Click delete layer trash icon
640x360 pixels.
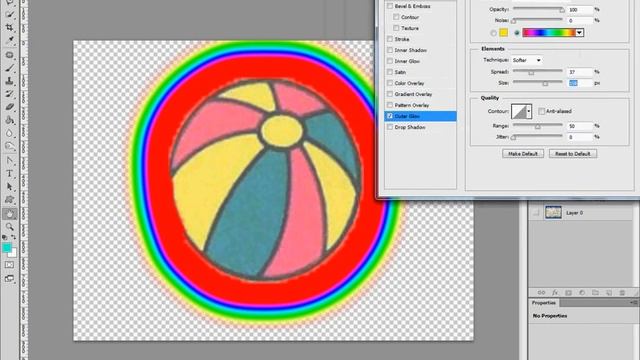click(622, 293)
